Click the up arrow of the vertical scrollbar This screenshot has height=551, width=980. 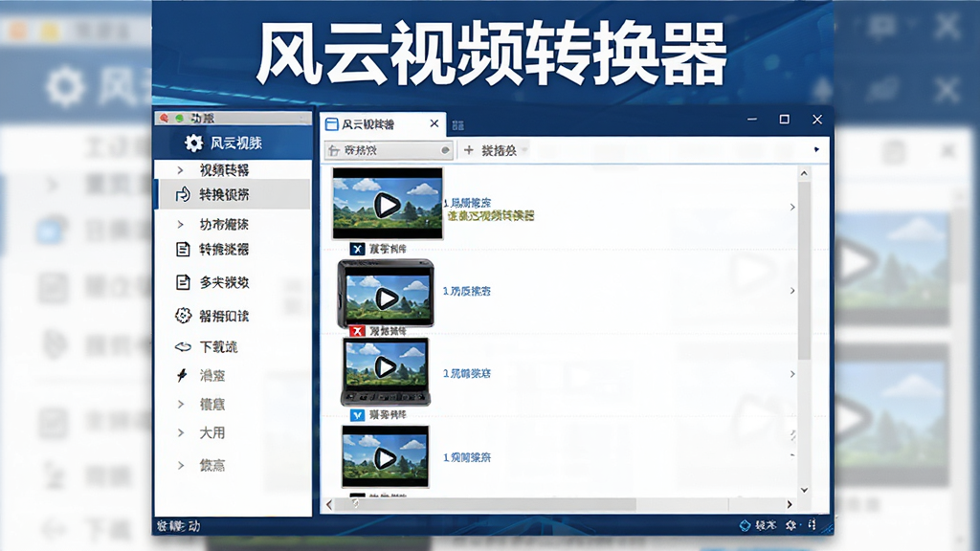click(804, 173)
